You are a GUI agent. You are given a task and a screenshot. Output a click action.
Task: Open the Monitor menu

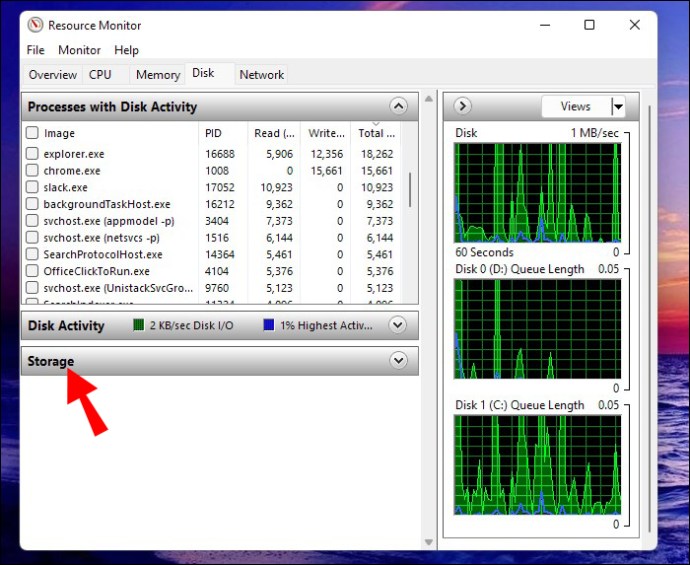(x=79, y=50)
